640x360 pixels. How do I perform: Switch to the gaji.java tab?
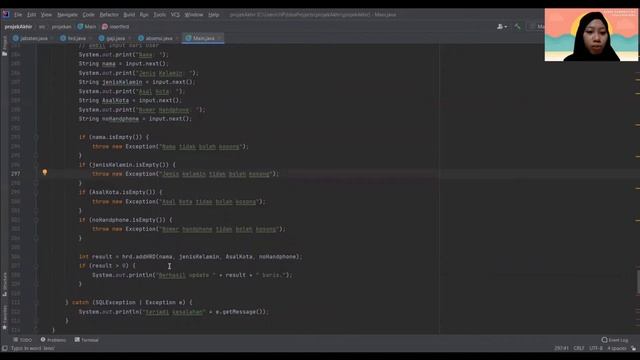113,38
